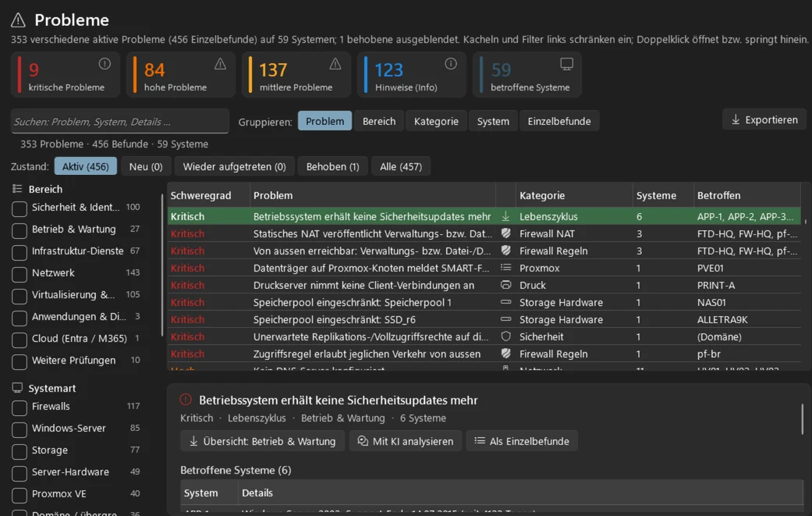The width and height of the screenshot is (812, 516).
Task: Focus the Suchen search field
Action: click(120, 122)
